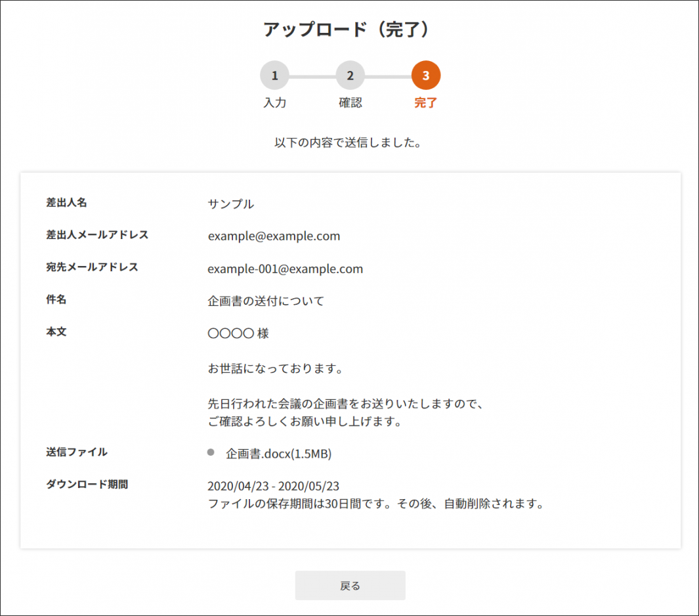Click the 送信ファイル field label

coord(77,452)
